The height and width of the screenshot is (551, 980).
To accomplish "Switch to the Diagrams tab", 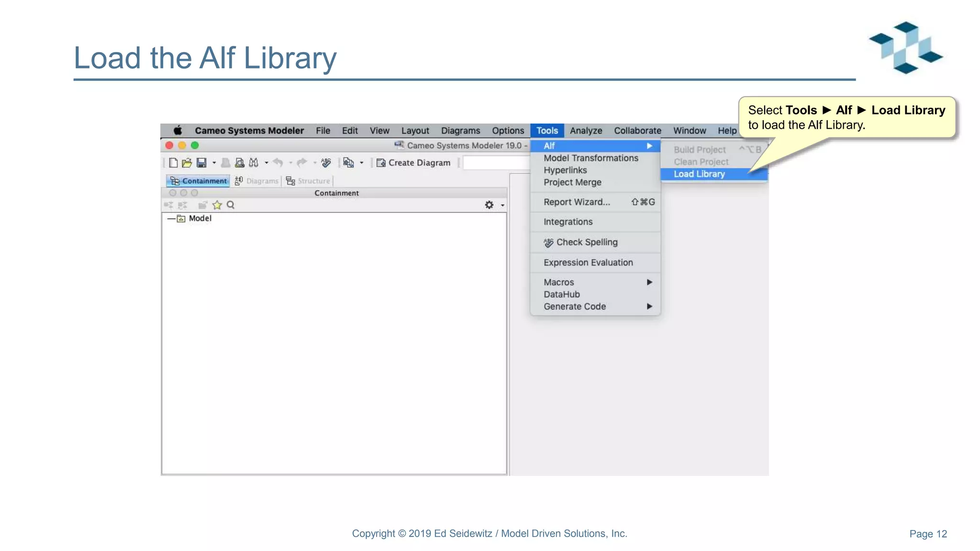I will tap(256, 181).
